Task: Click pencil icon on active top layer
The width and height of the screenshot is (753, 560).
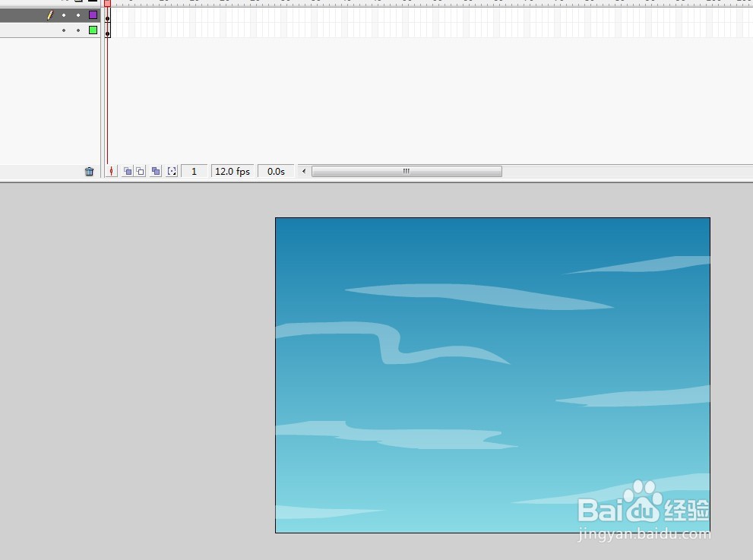Action: point(50,15)
